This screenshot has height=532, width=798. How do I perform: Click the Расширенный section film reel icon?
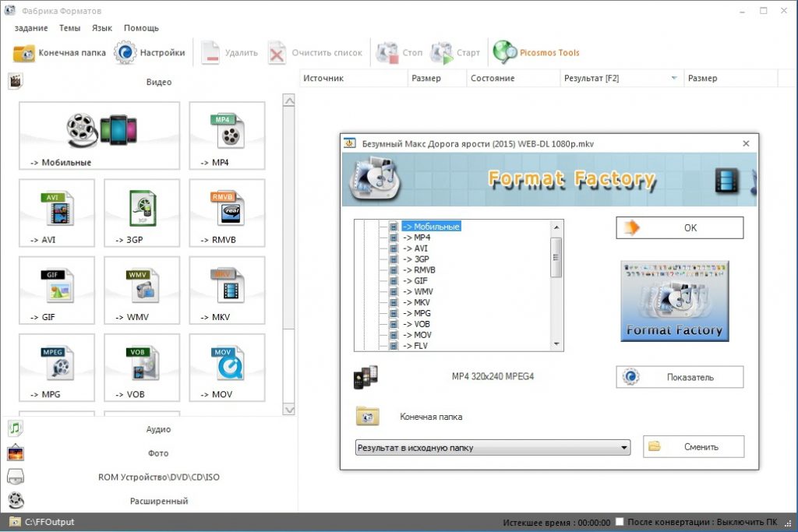(x=16, y=501)
